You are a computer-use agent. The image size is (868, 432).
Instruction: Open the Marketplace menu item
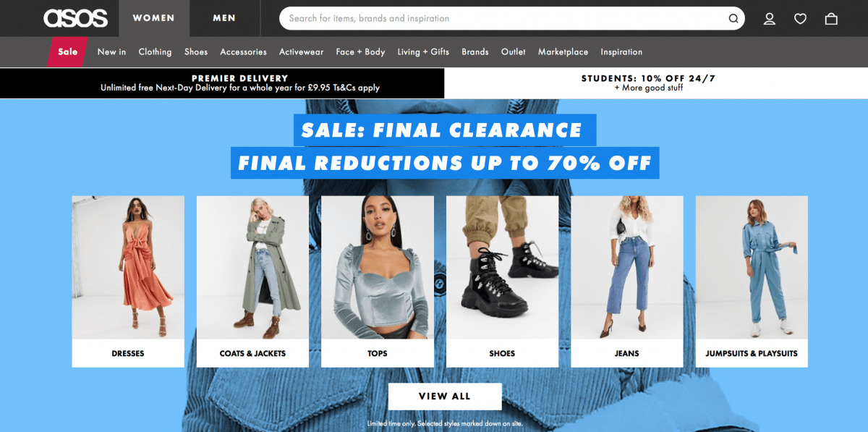pos(563,52)
